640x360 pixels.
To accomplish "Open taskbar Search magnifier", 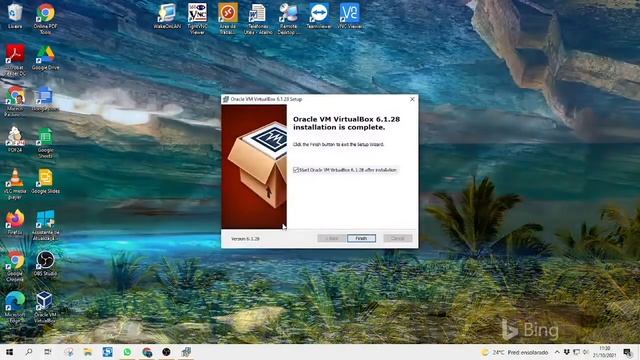I will [x=29, y=352].
